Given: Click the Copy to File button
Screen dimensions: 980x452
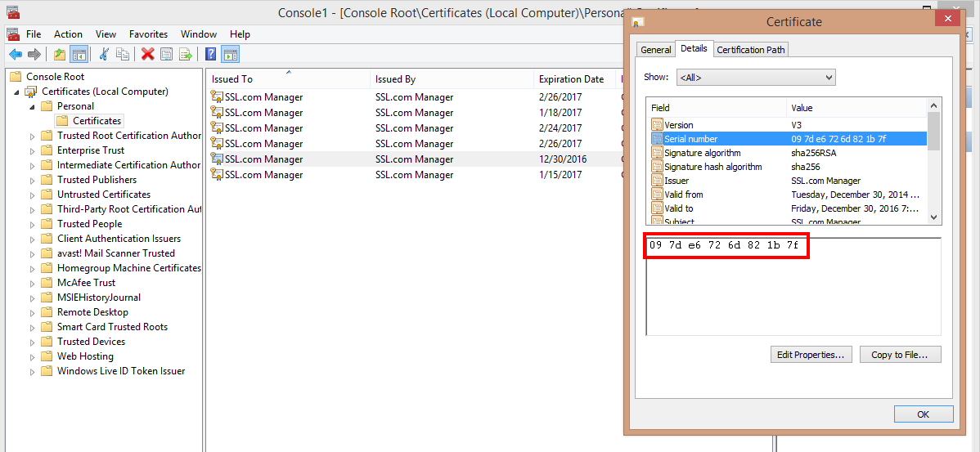Looking at the screenshot, I should click(x=900, y=355).
